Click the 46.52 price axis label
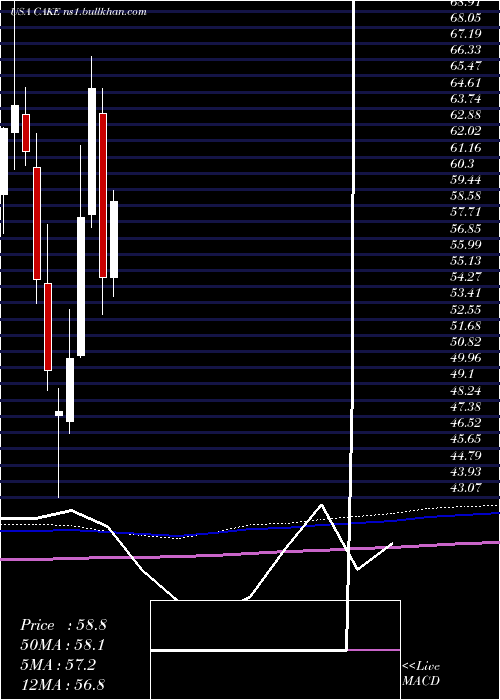This screenshot has width=500, height=700. 466,423
